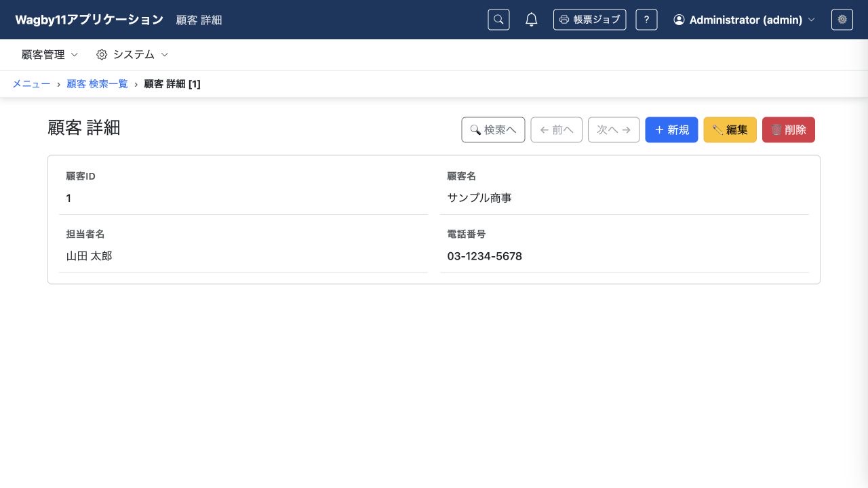Click the 顧客ID value 1

(x=68, y=198)
